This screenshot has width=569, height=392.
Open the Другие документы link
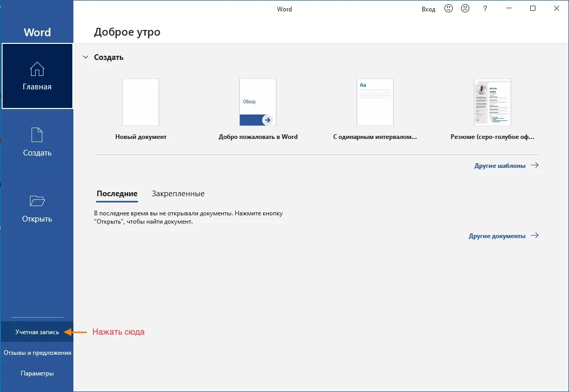(x=497, y=236)
